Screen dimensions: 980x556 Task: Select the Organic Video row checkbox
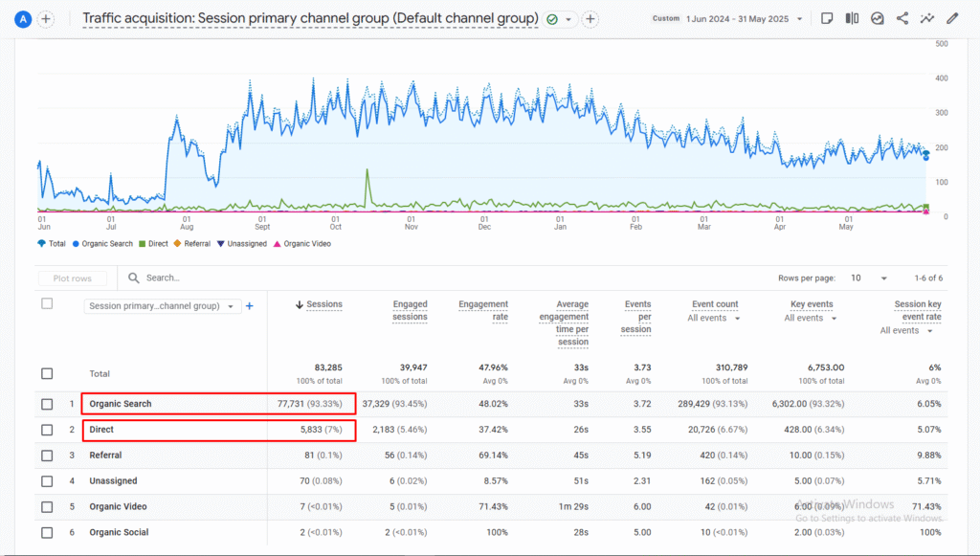coord(47,506)
